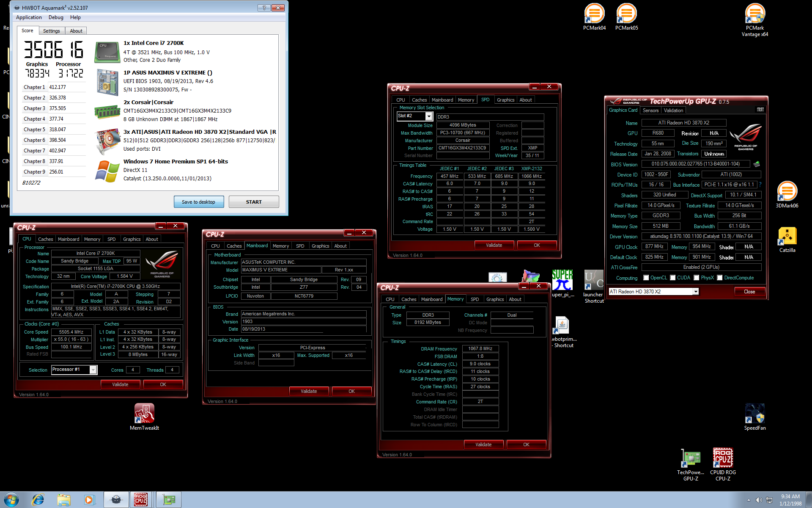The image size is (812, 508).
Task: Open the Help menu in Aquamark
Action: point(75,17)
